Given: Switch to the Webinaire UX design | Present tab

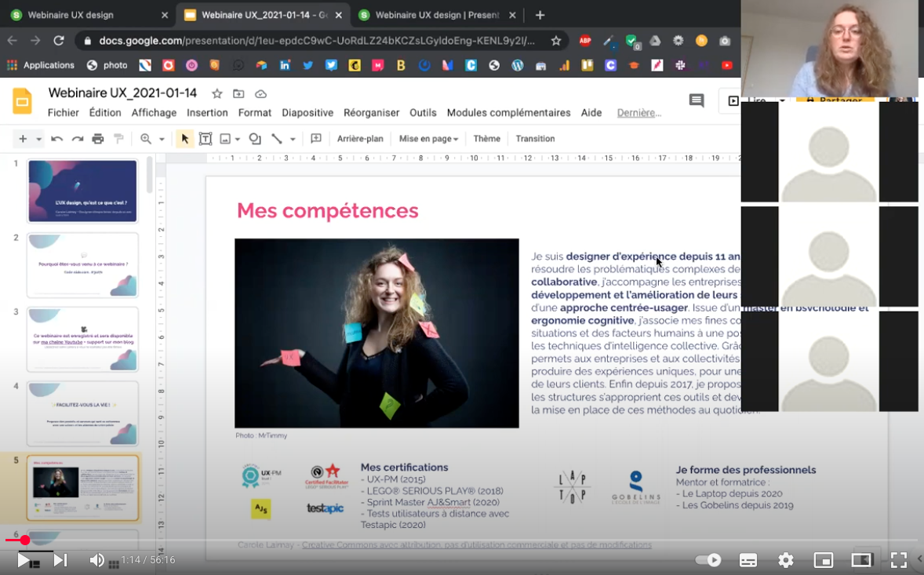Looking at the screenshot, I should [x=437, y=15].
